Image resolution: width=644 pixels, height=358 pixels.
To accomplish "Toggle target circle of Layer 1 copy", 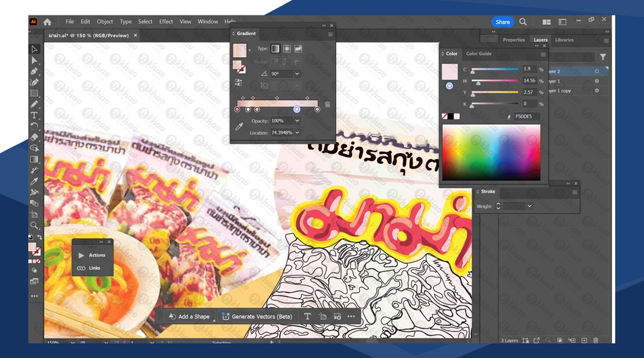I will [x=597, y=91].
